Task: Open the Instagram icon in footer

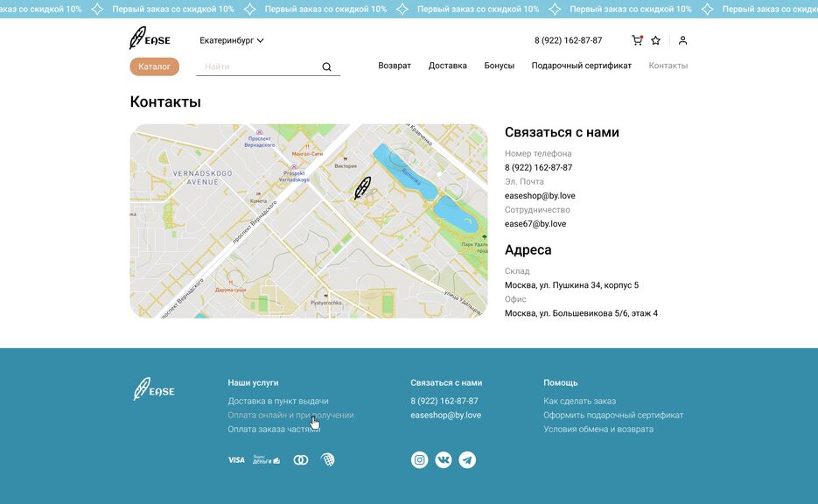Action: click(x=420, y=459)
